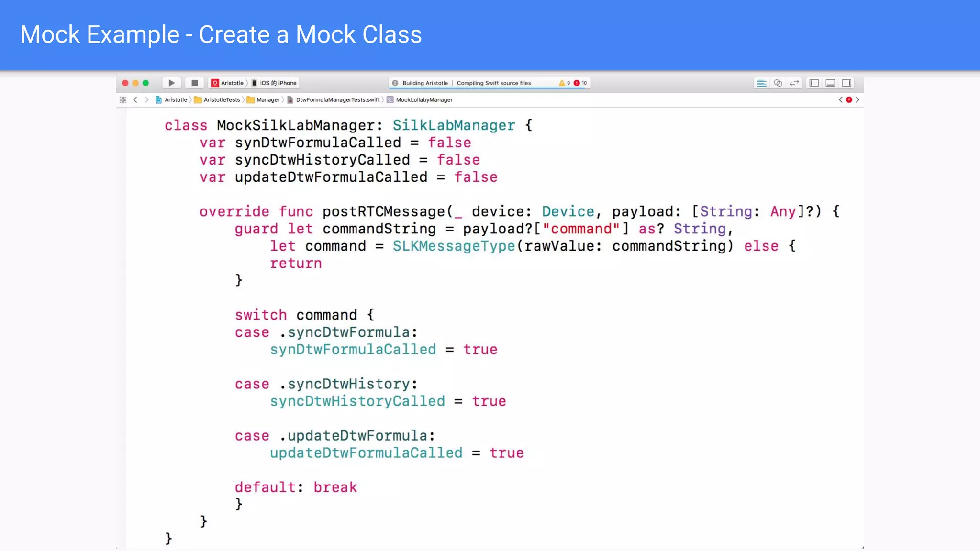
Task: Open the Version editor (arrows icon)
Action: click(794, 83)
